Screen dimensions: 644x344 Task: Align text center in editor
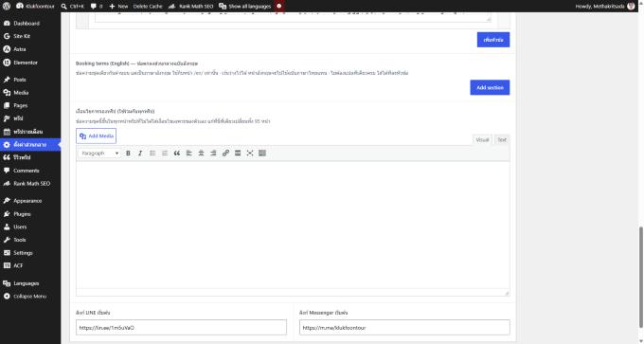[201, 154]
